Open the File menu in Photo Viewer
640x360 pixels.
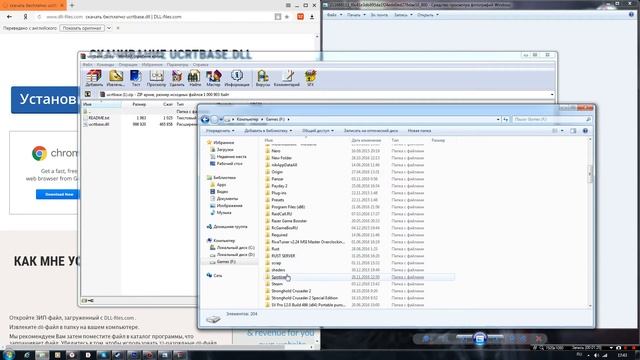pos(334,15)
